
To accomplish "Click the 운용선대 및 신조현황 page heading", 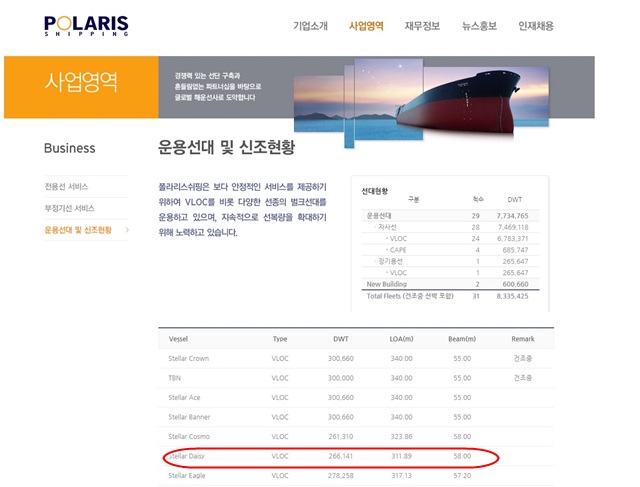I will pyautogui.click(x=226, y=147).
